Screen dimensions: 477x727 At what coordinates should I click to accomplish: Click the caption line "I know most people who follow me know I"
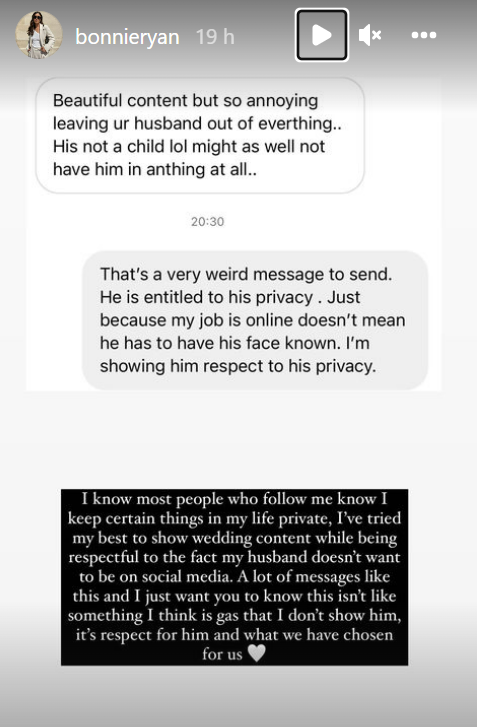(x=235, y=499)
